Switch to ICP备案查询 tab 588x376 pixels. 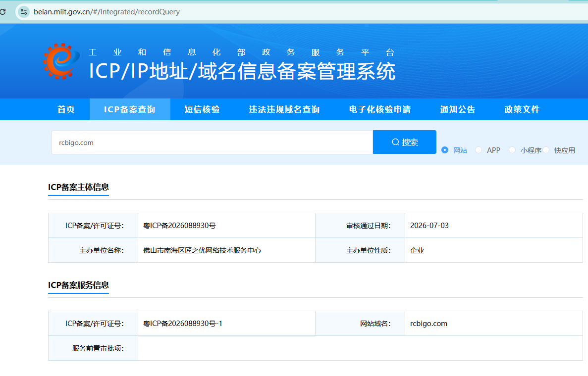130,109
